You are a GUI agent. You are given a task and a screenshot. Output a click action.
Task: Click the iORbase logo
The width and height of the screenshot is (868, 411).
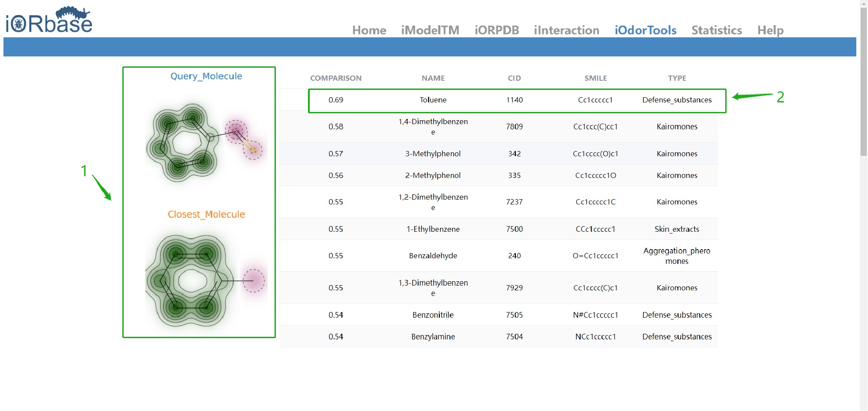[x=49, y=20]
